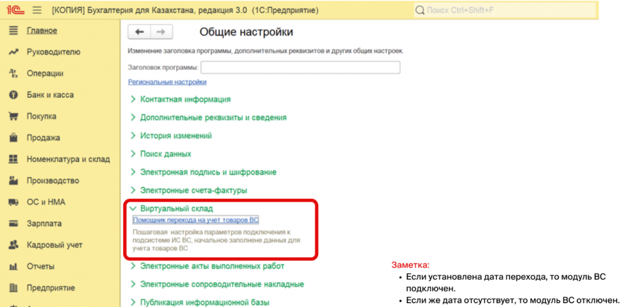Click the Продажа bag icon

pos(14,138)
